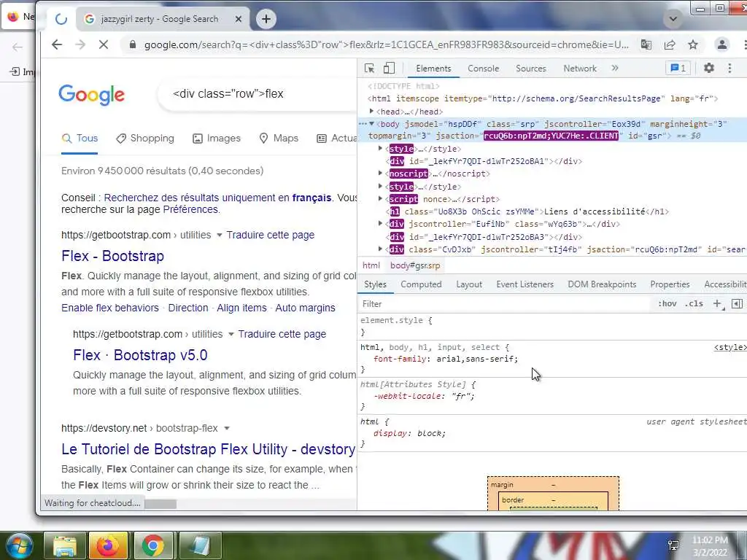Click the browser forward arrow
The width and height of the screenshot is (747, 560).
tap(80, 44)
